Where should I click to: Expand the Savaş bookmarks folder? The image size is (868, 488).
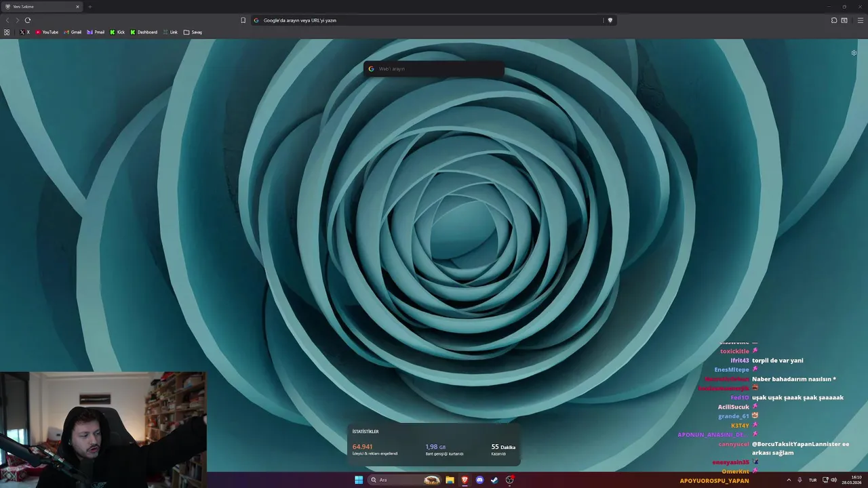193,32
